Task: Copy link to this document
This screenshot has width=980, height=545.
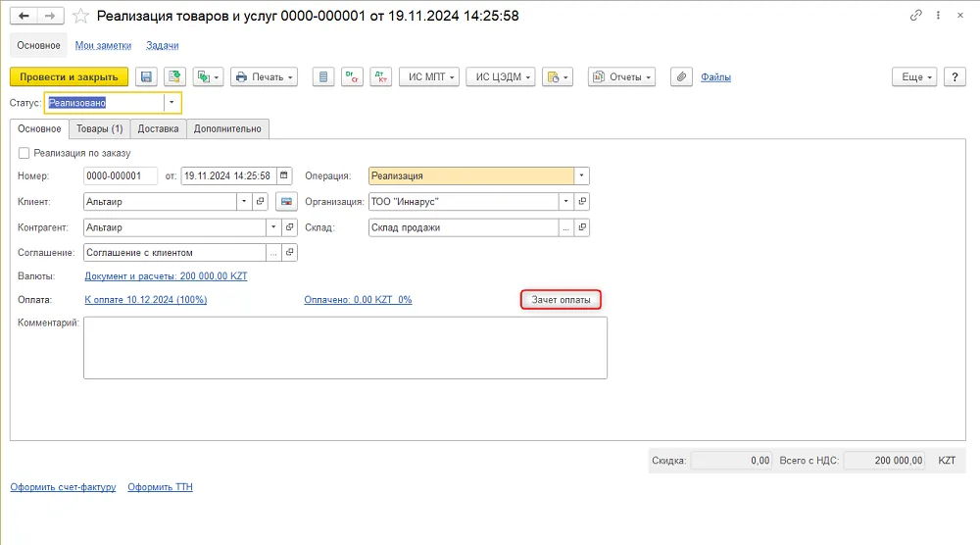Action: [915, 15]
